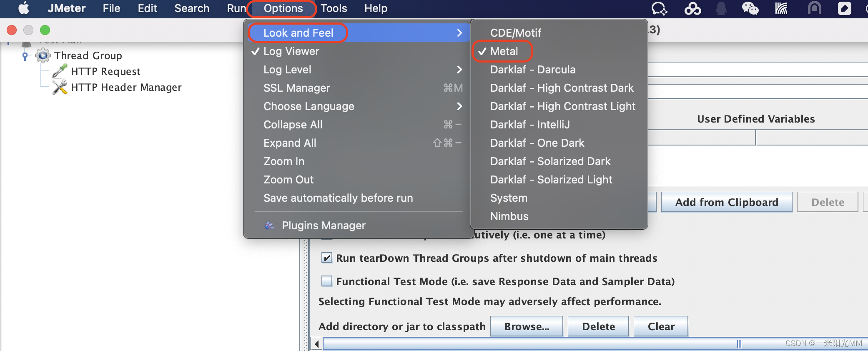Select Darklaf - One Dark theme
Screen dimensions: 868x351
(x=559, y=143)
